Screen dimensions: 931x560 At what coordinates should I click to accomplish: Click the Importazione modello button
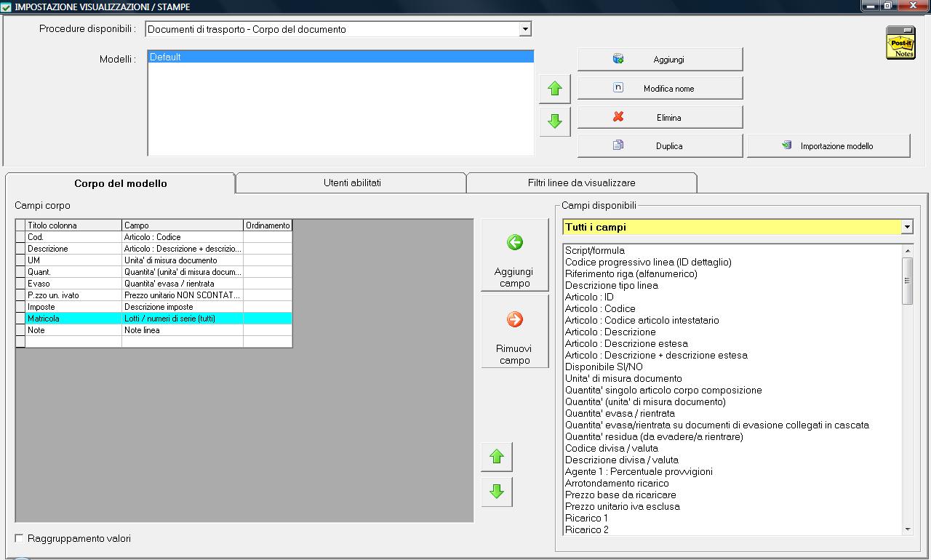point(828,145)
